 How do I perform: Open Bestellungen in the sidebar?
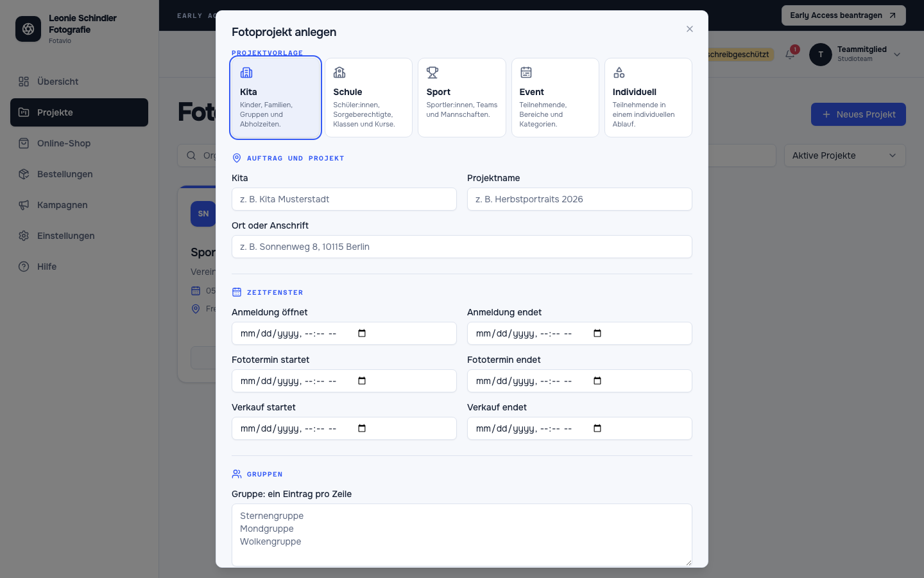click(79, 174)
